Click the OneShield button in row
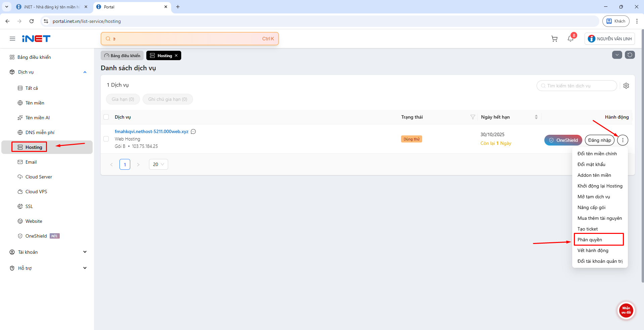 click(563, 140)
